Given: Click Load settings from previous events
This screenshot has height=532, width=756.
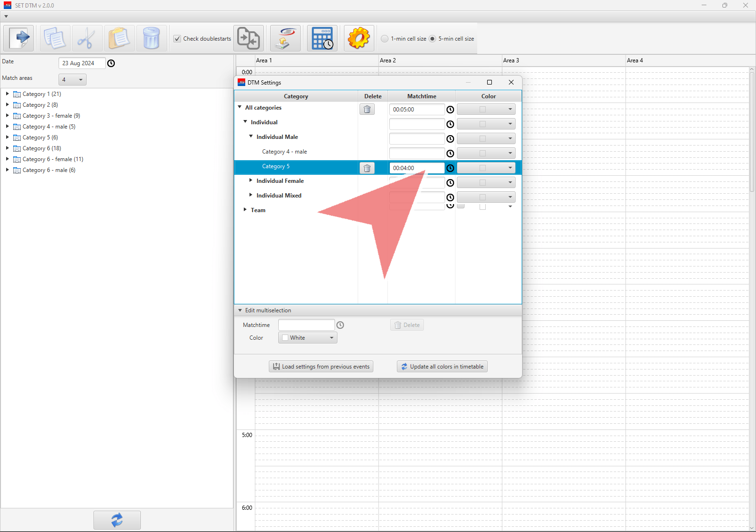Looking at the screenshot, I should (321, 367).
